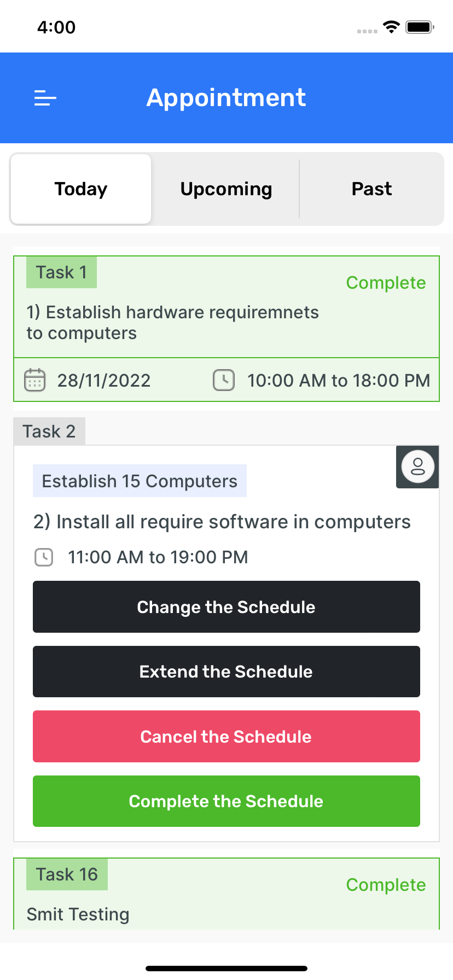Click the Complete status on Task 1
The width and height of the screenshot is (453, 980).
coord(386,283)
